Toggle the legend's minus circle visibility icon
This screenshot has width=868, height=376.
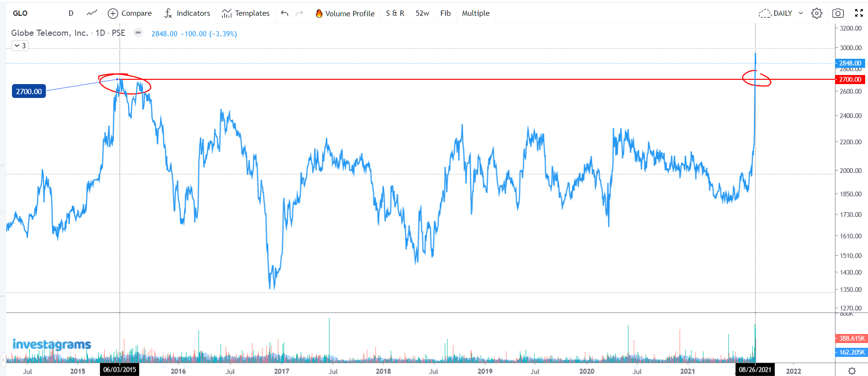[x=138, y=32]
